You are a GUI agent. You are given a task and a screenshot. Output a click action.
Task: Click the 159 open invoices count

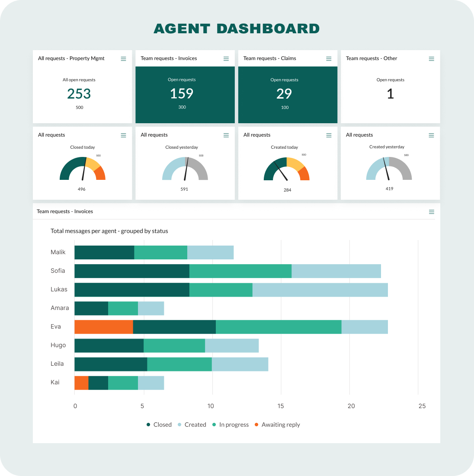point(182,93)
